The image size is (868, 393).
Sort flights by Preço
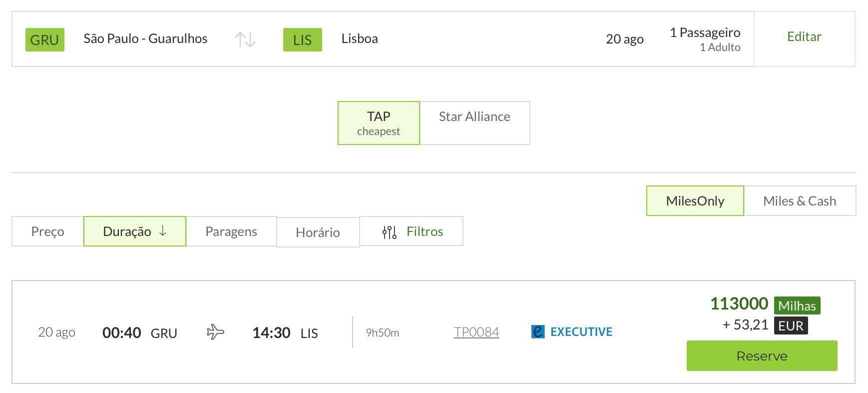(x=47, y=231)
